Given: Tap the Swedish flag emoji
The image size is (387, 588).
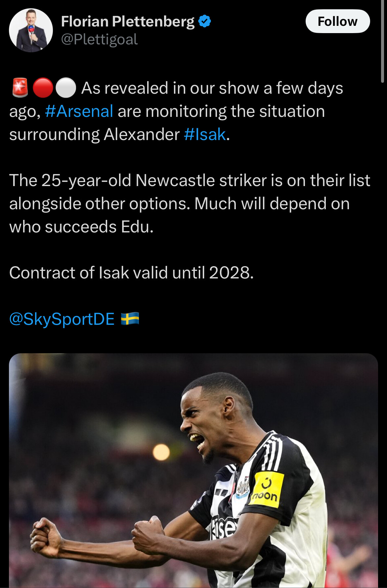Looking at the screenshot, I should (x=130, y=319).
